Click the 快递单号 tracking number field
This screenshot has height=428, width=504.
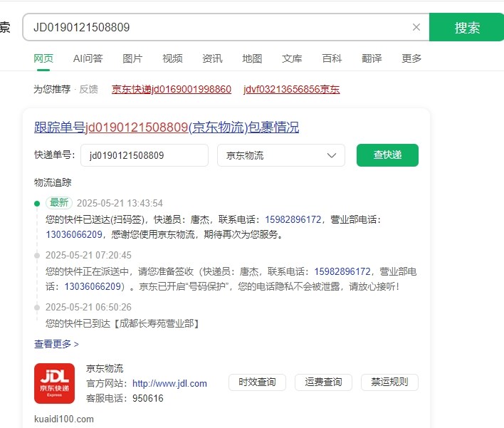click(x=145, y=155)
